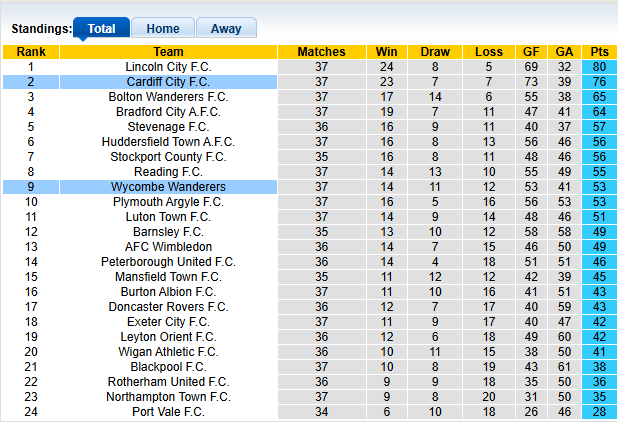
Task: Switch to the Total standings tab
Action: (x=101, y=29)
